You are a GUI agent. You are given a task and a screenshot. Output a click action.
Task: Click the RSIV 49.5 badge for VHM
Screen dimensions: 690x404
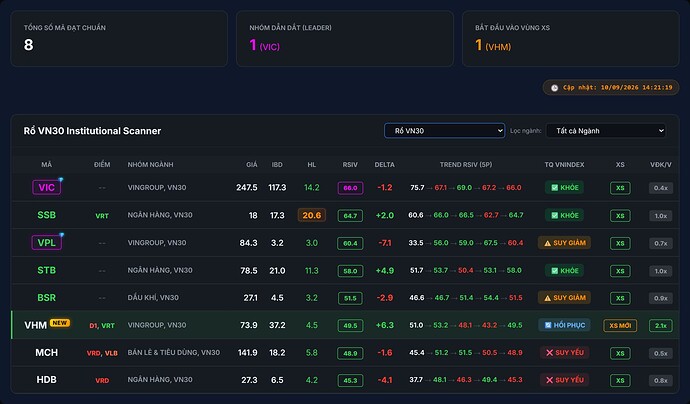click(350, 326)
